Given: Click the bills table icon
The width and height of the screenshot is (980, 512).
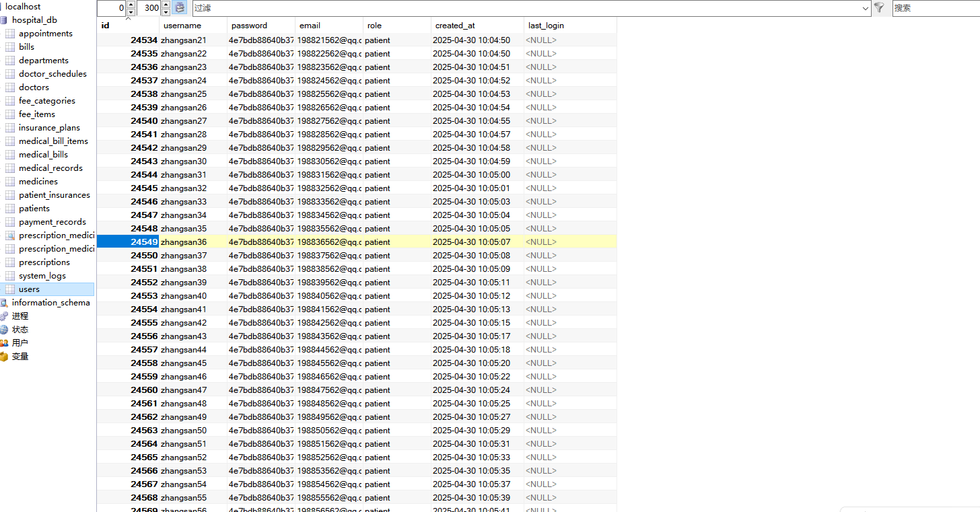Looking at the screenshot, I should click(10, 47).
